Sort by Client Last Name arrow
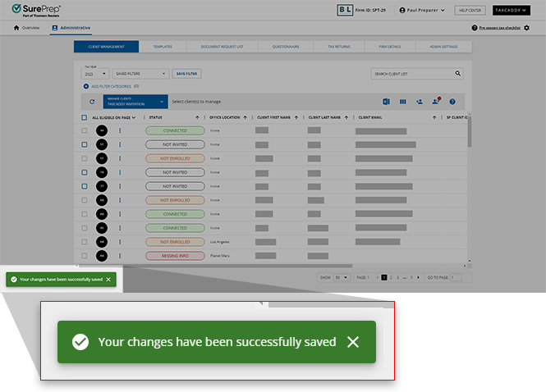Image resolution: width=546 pixels, height=392 pixels. point(346,117)
